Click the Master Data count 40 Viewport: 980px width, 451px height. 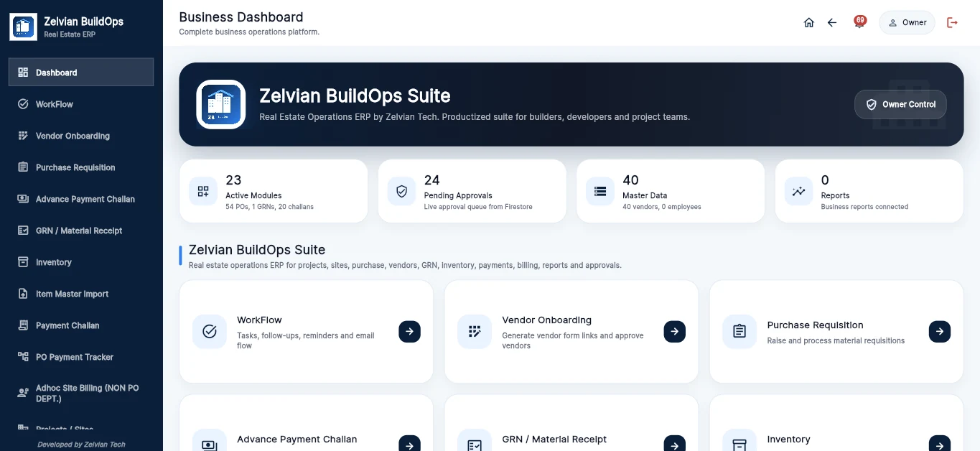[630, 180]
